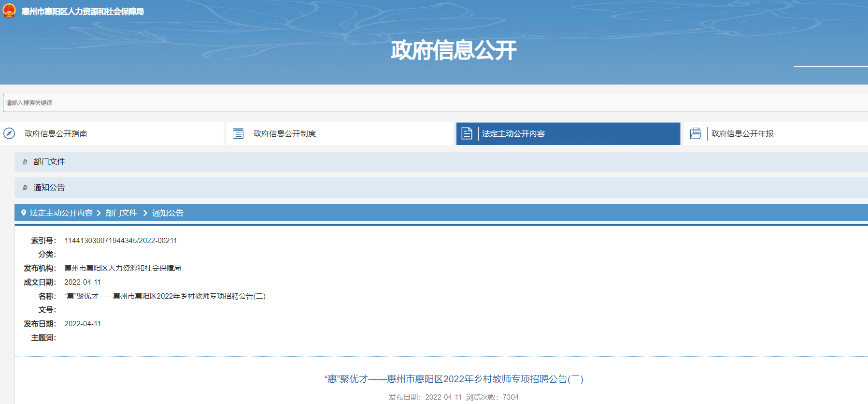Click the 惠州市惠阳区人力资源和社会保障局 header title
Screen dimensions: 868x404
click(83, 11)
